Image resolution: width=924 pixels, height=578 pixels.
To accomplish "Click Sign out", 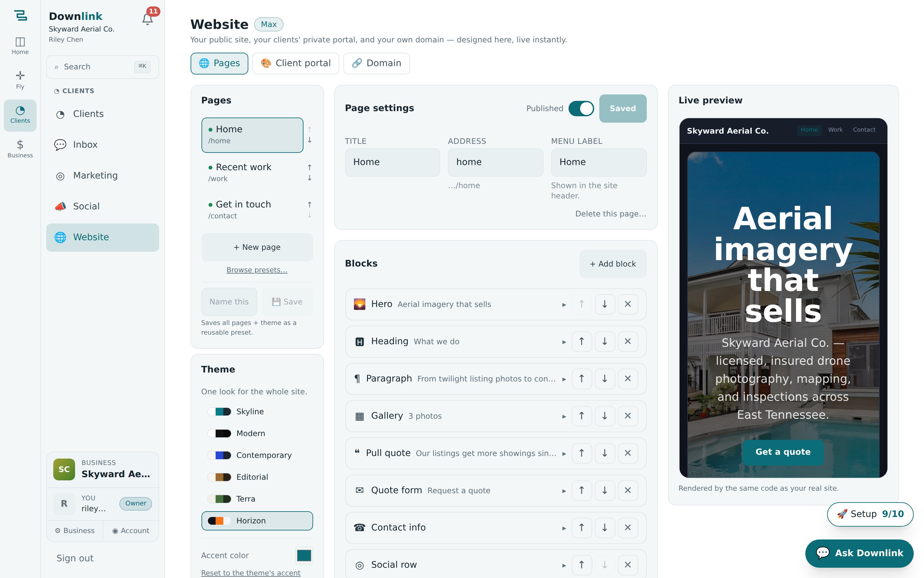I will tap(75, 558).
